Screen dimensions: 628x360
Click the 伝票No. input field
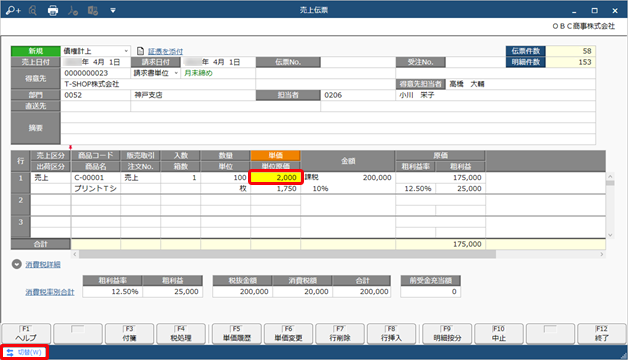358,62
